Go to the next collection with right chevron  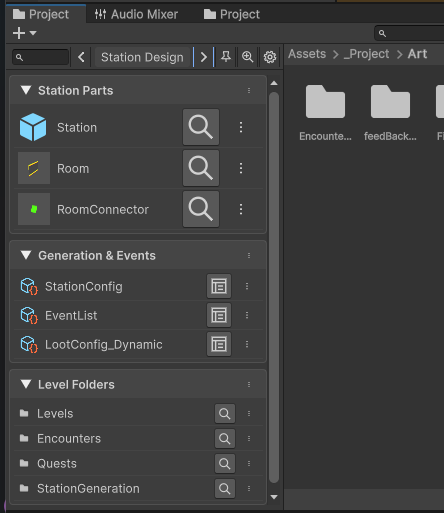coord(204,57)
